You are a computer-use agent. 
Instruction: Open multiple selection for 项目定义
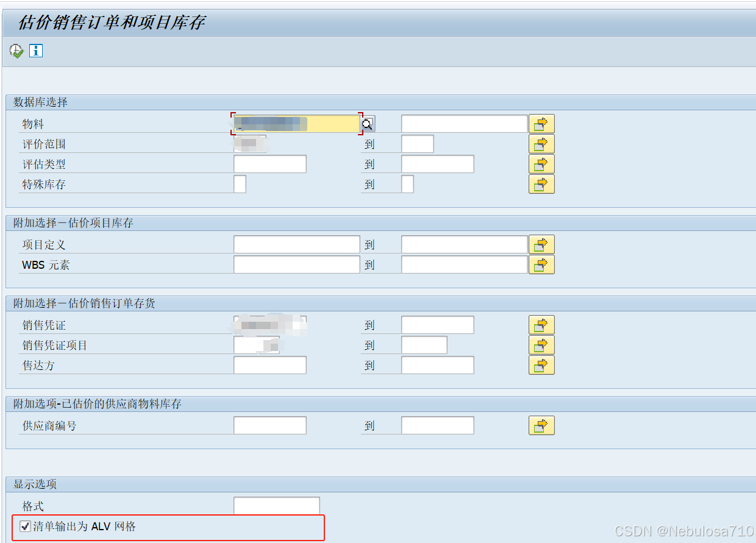pyautogui.click(x=541, y=244)
